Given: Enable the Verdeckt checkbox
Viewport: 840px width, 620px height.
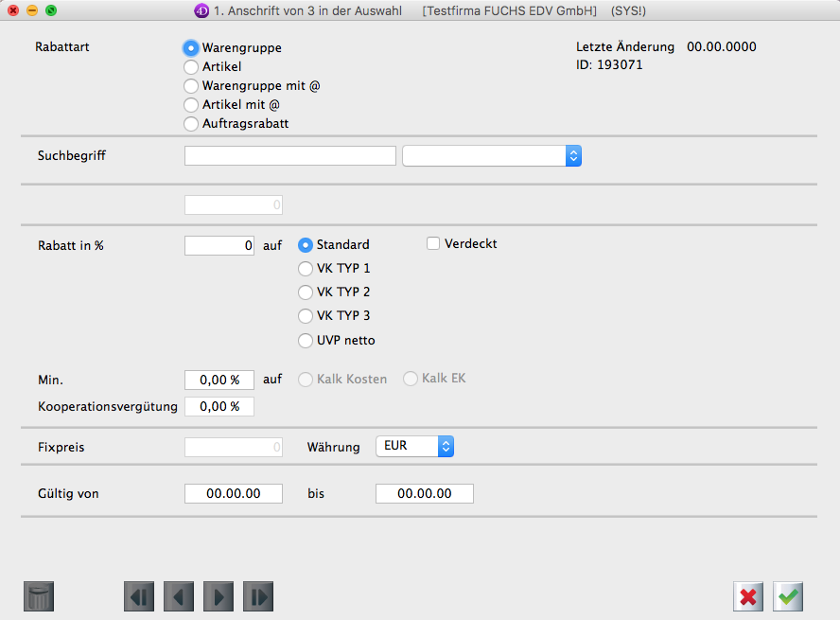Looking at the screenshot, I should (x=434, y=244).
